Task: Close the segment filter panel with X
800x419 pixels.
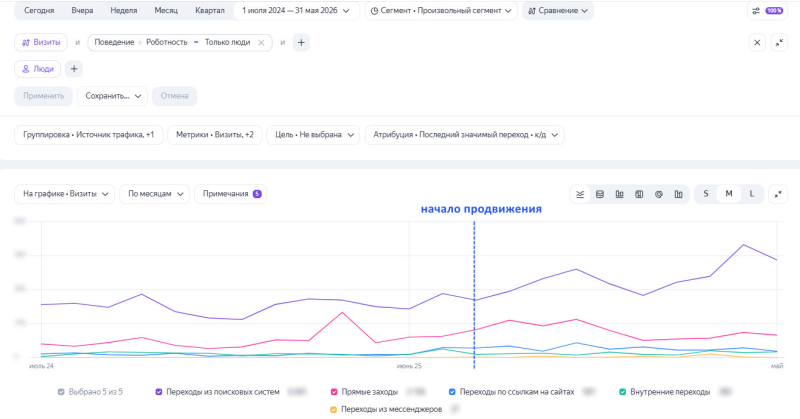Action: click(x=757, y=43)
